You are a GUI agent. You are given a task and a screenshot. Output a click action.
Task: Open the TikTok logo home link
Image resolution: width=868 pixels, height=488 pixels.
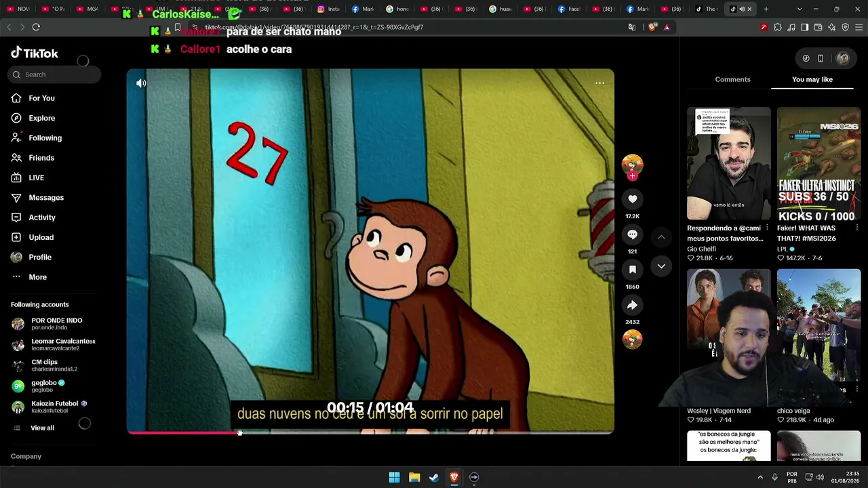(35, 54)
